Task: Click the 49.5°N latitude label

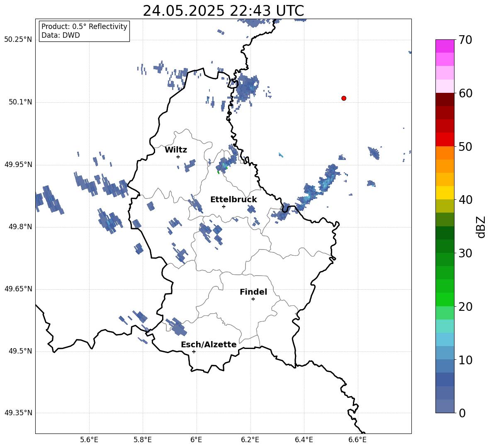Action: tap(20, 351)
